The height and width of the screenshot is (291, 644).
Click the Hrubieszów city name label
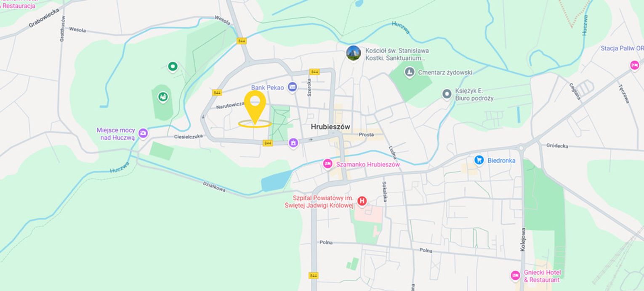tap(330, 127)
